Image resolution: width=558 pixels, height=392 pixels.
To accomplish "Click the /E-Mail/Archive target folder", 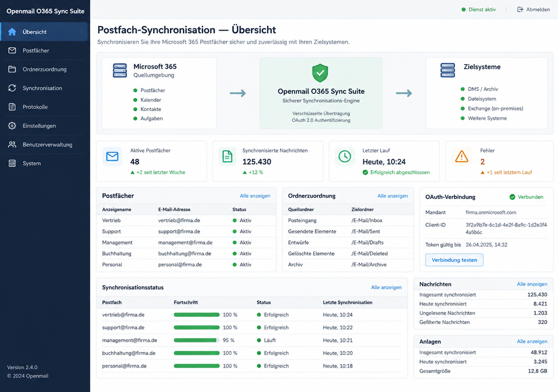I will tap(369, 264).
